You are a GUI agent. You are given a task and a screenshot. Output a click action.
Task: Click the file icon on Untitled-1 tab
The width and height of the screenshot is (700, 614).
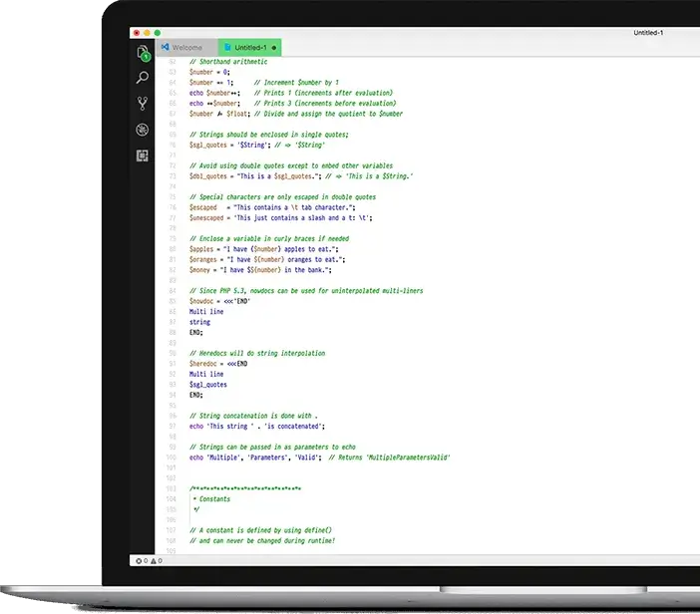(227, 47)
